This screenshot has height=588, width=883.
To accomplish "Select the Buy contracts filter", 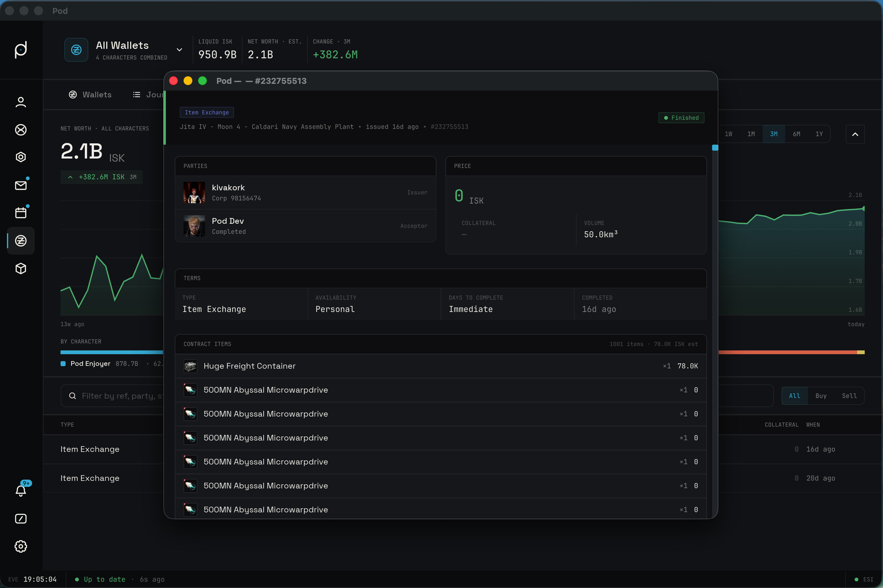I will [x=821, y=396].
